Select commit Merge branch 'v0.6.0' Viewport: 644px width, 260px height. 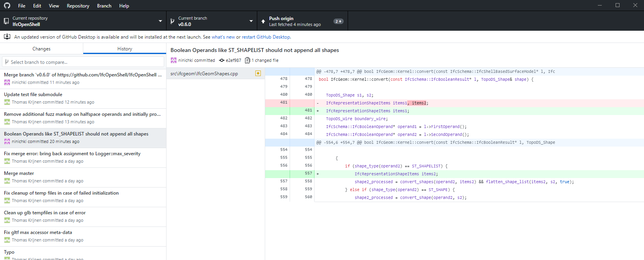click(83, 79)
